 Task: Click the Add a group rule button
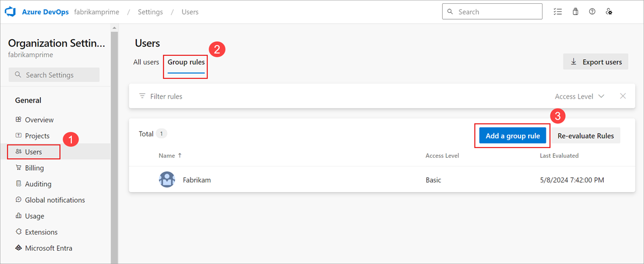513,136
